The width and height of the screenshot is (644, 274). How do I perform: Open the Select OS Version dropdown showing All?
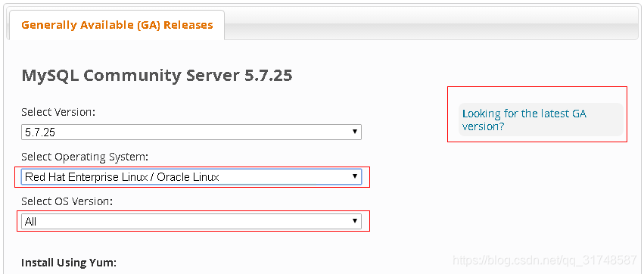click(x=191, y=222)
